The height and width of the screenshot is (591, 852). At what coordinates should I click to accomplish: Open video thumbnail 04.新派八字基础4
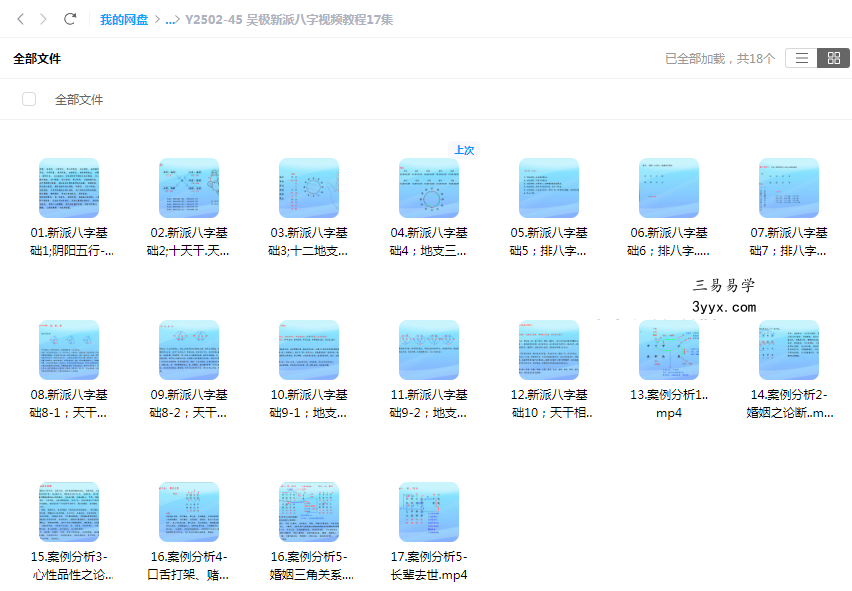pos(429,188)
